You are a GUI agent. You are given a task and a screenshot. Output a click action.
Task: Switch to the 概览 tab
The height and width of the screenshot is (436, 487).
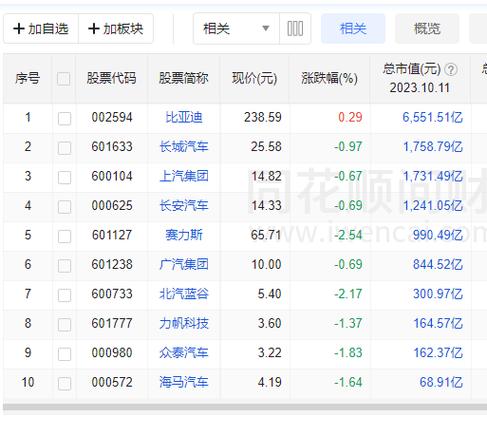click(x=427, y=29)
